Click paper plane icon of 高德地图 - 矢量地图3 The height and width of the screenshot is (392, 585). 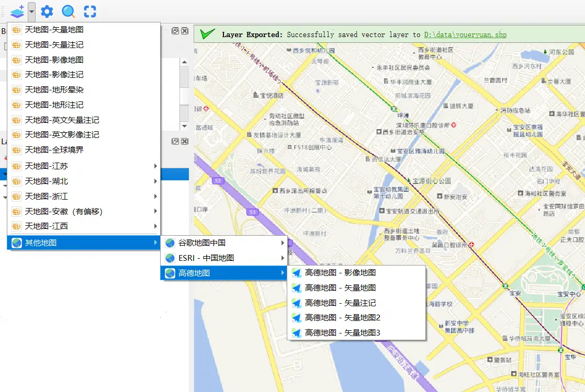pos(297,333)
